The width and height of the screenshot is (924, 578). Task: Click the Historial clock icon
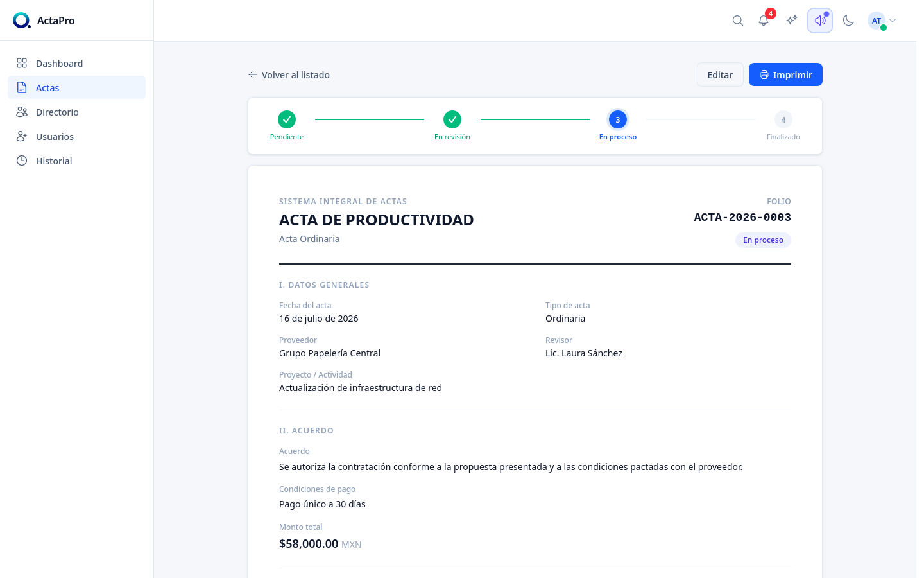[x=22, y=161]
